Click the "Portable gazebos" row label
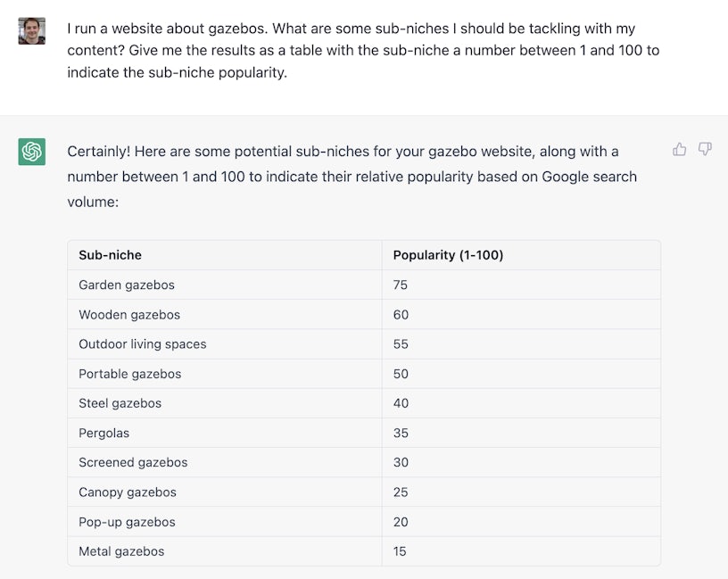 click(130, 374)
